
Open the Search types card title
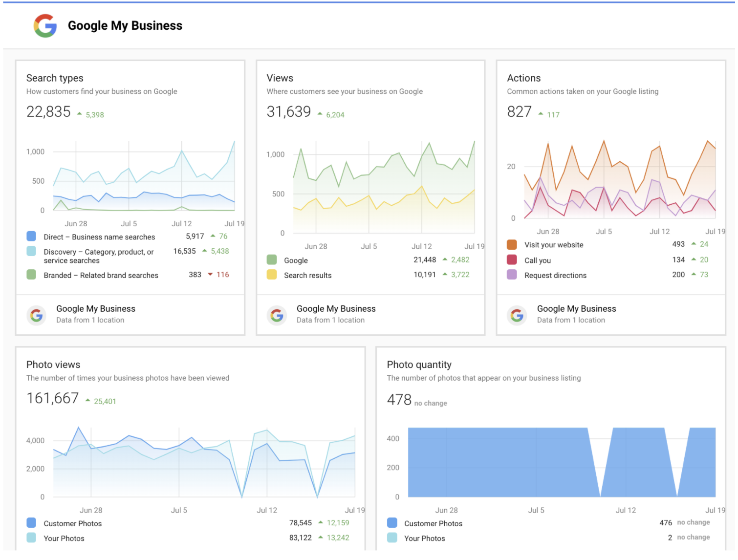[x=55, y=78]
